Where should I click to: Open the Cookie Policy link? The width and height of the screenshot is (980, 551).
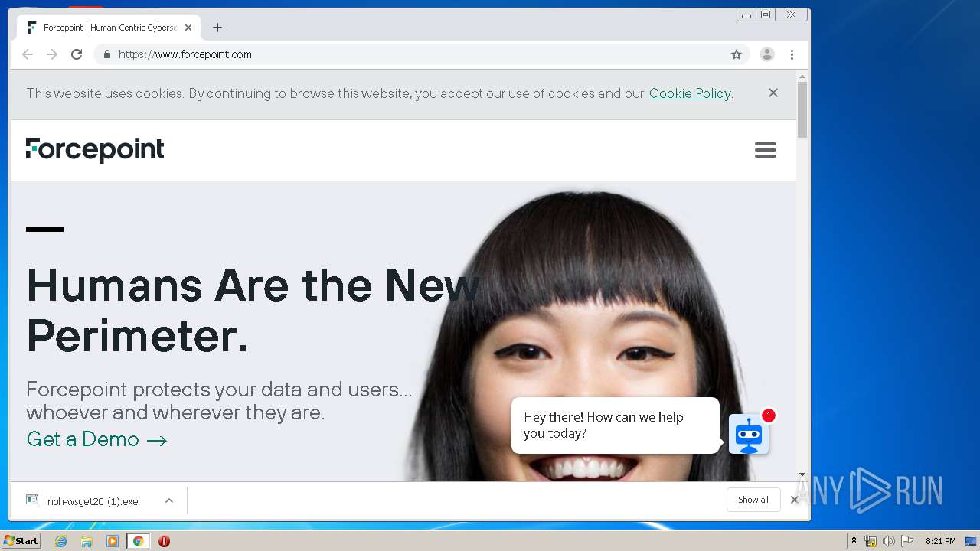[x=690, y=93]
